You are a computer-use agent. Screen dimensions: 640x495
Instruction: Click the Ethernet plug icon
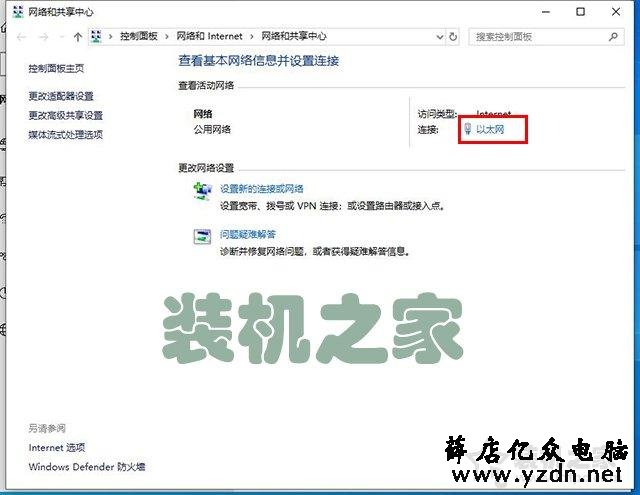click(x=468, y=129)
